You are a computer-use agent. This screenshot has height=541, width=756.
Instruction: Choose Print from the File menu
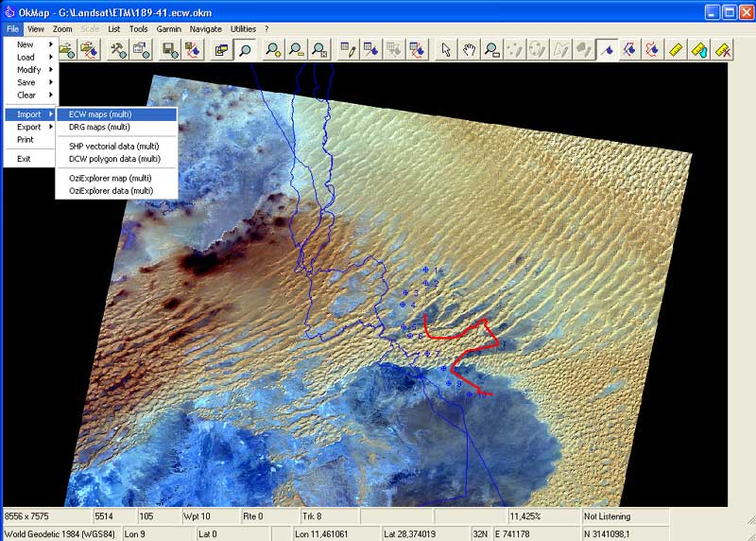tap(31, 139)
